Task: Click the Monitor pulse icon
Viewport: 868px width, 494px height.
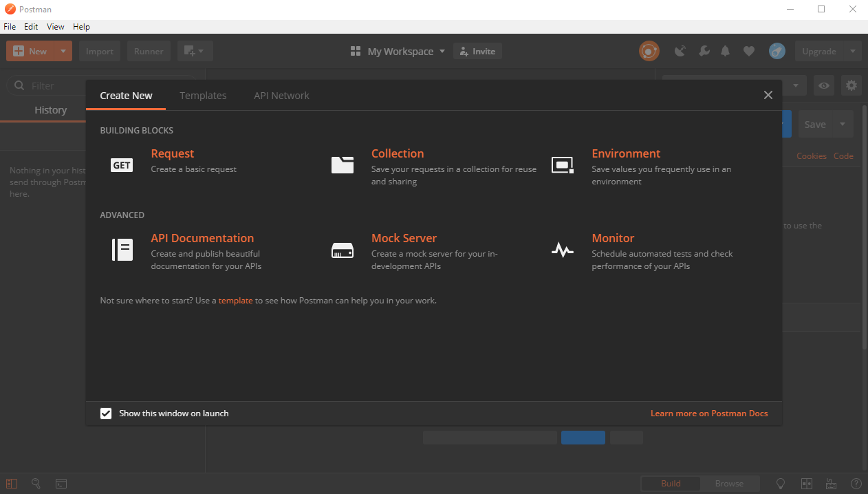Action: point(563,250)
